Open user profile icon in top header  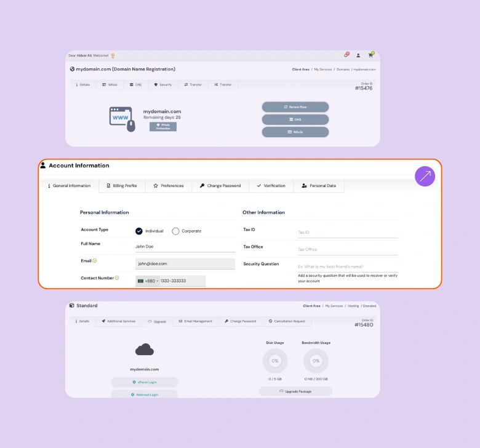358,55
